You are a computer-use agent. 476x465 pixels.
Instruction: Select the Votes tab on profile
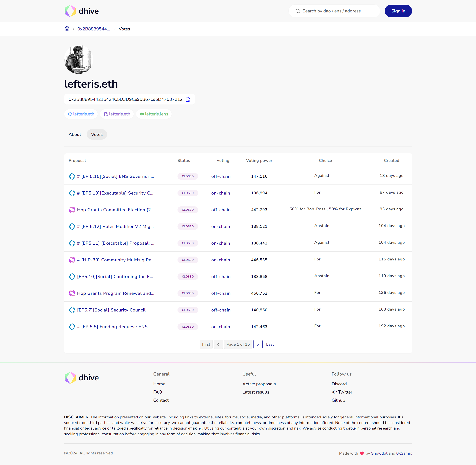coord(97,135)
